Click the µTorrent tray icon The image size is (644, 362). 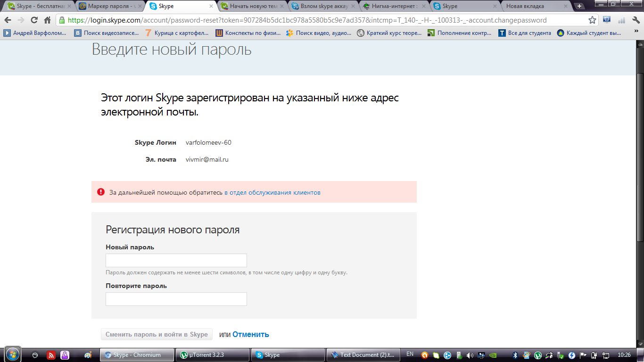point(538,355)
